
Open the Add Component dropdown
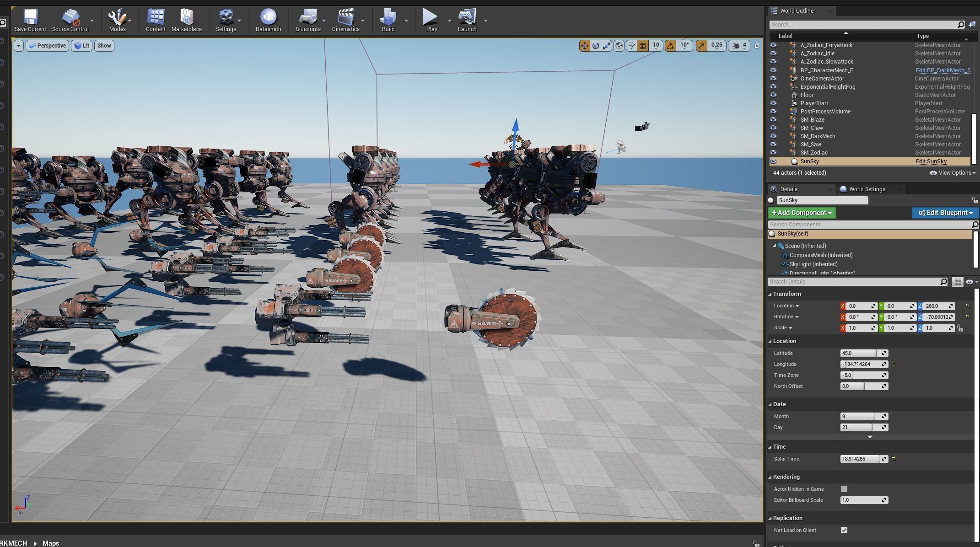pyautogui.click(x=802, y=213)
